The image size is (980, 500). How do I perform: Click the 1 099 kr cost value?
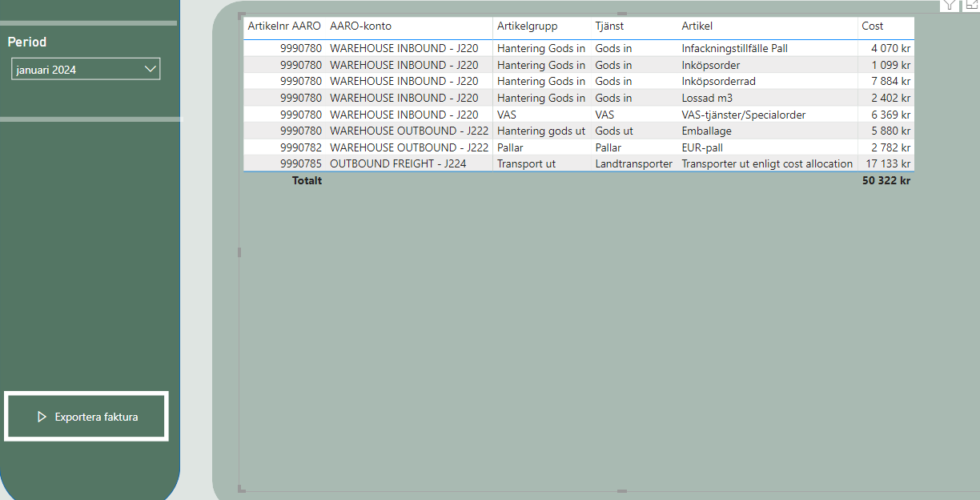point(890,65)
